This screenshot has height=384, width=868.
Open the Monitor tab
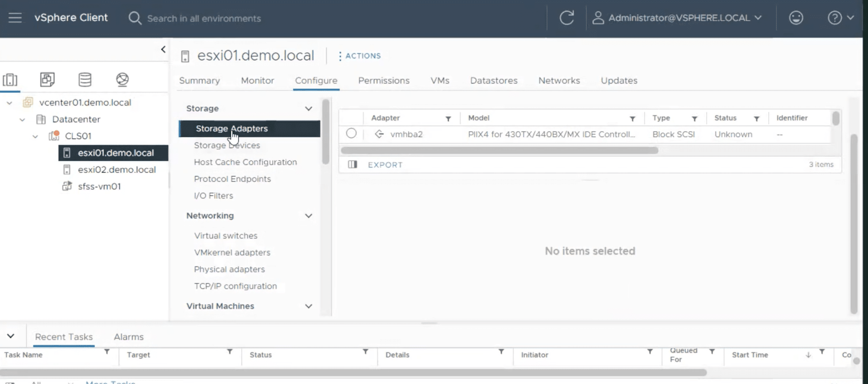coord(257,80)
